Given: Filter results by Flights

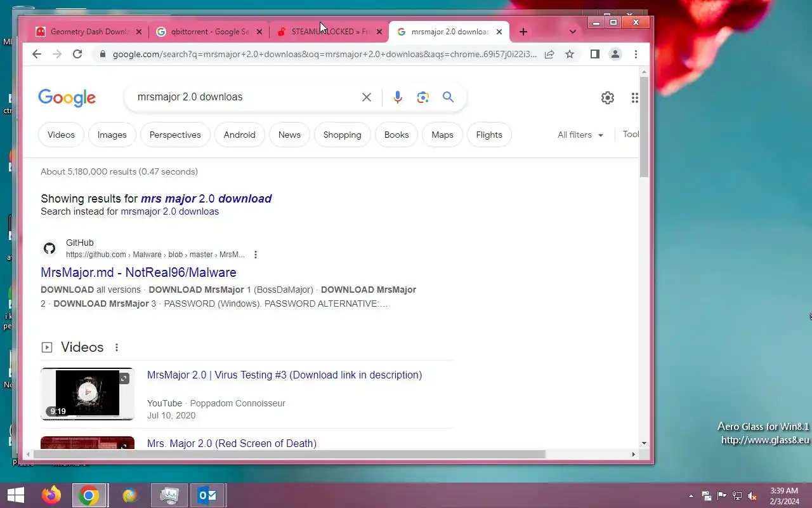Looking at the screenshot, I should 489,135.
